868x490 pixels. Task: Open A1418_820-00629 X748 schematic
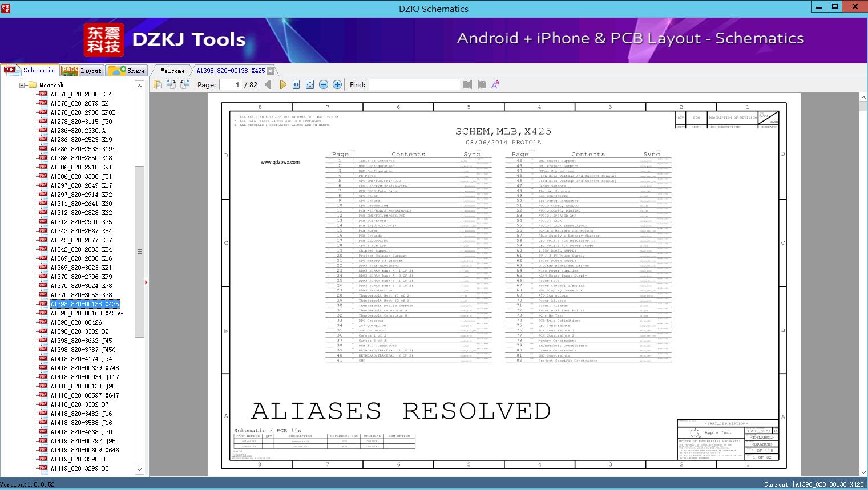pos(84,368)
